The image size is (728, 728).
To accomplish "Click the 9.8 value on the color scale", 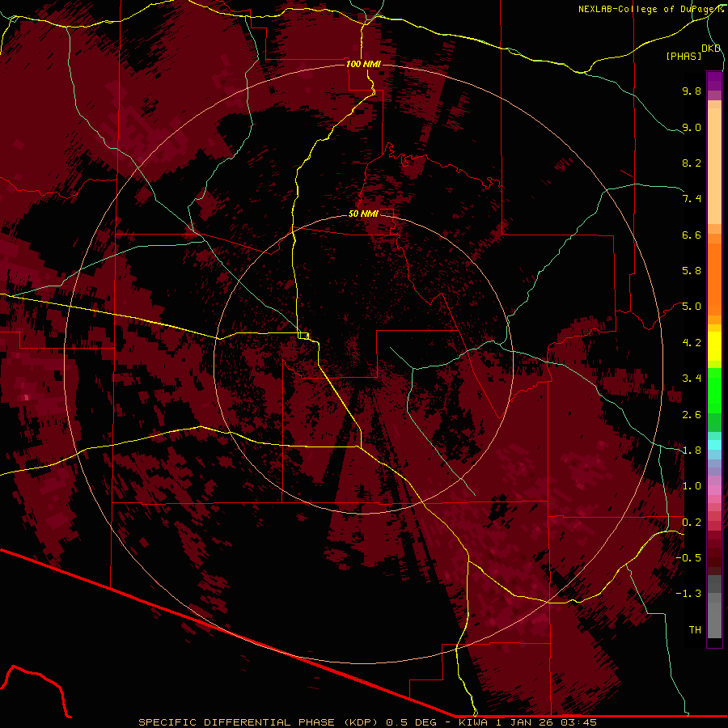I will (692, 91).
